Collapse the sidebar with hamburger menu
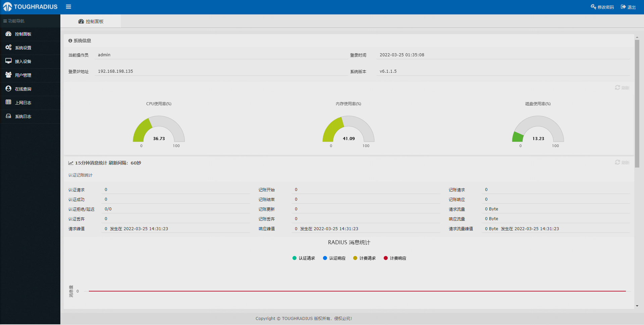Image resolution: width=644 pixels, height=325 pixels. tap(68, 7)
